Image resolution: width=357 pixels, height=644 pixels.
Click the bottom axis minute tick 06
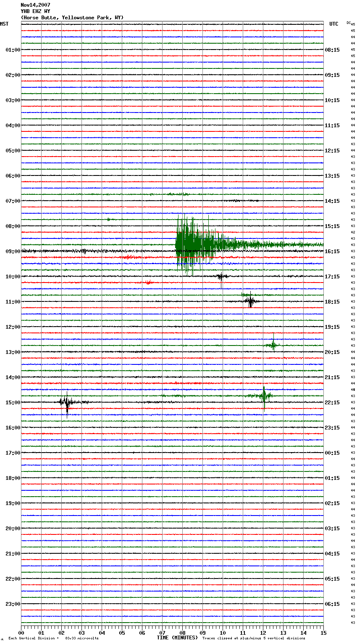tap(142, 633)
